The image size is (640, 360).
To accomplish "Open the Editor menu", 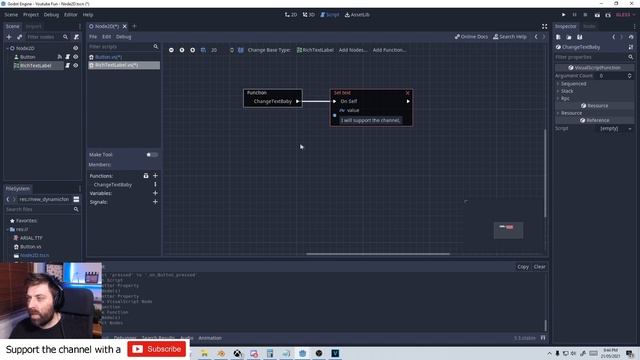I will pos(71,15).
